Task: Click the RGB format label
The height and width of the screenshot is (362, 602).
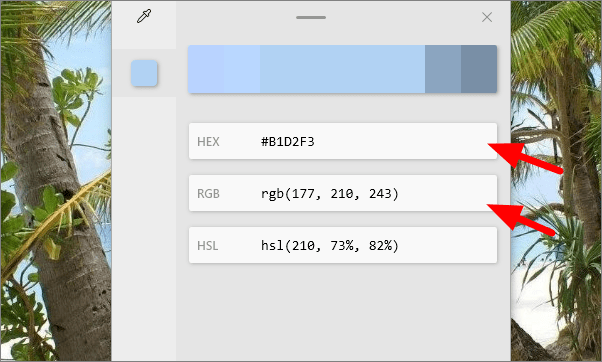Action: (208, 193)
